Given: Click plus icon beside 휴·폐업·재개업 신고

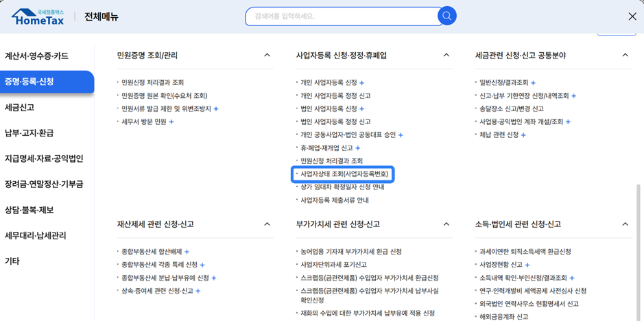Looking at the screenshot, I should coord(358,148).
